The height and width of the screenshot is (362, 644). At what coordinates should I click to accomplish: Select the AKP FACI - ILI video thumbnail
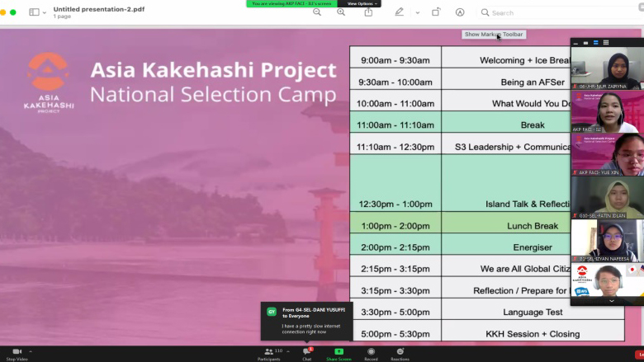(608, 111)
